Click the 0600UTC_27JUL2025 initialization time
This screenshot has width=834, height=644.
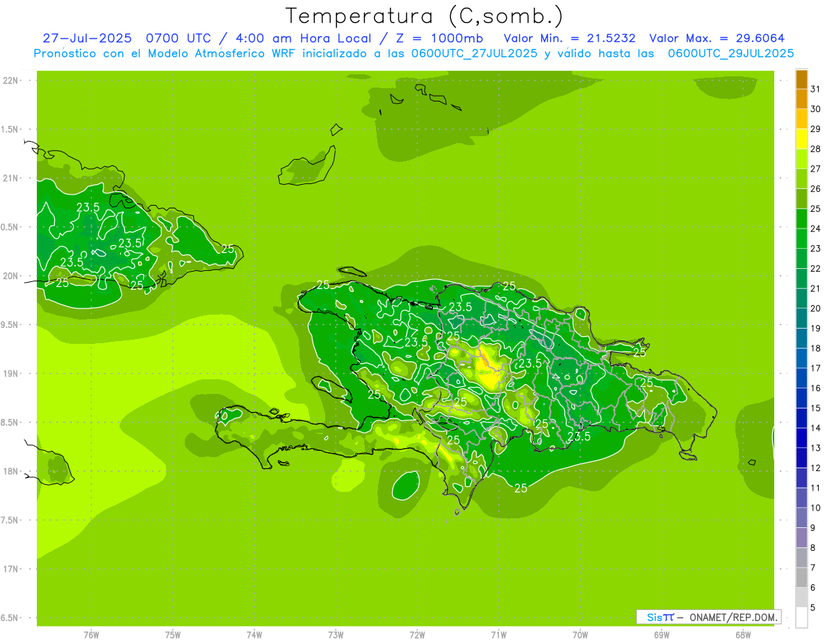[x=475, y=53]
